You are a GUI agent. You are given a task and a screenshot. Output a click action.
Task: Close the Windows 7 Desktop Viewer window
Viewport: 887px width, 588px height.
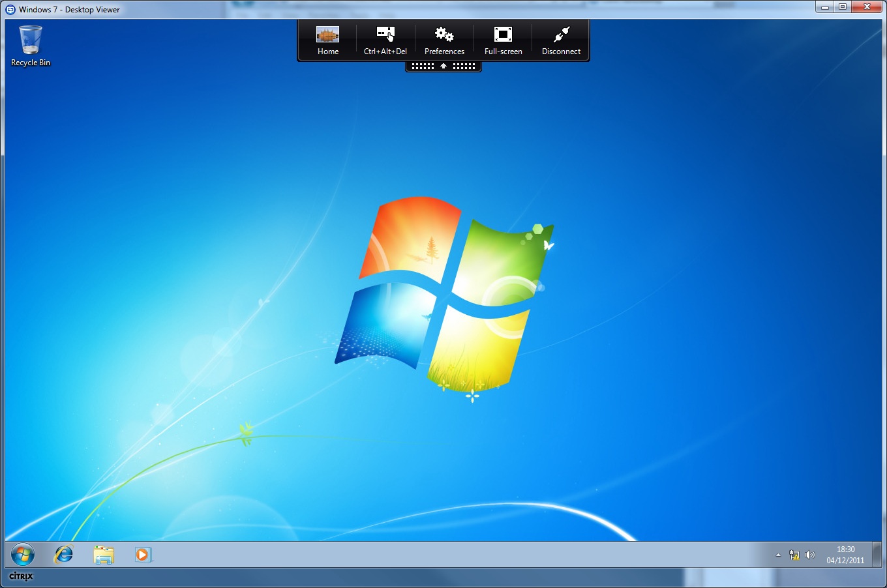[867, 7]
